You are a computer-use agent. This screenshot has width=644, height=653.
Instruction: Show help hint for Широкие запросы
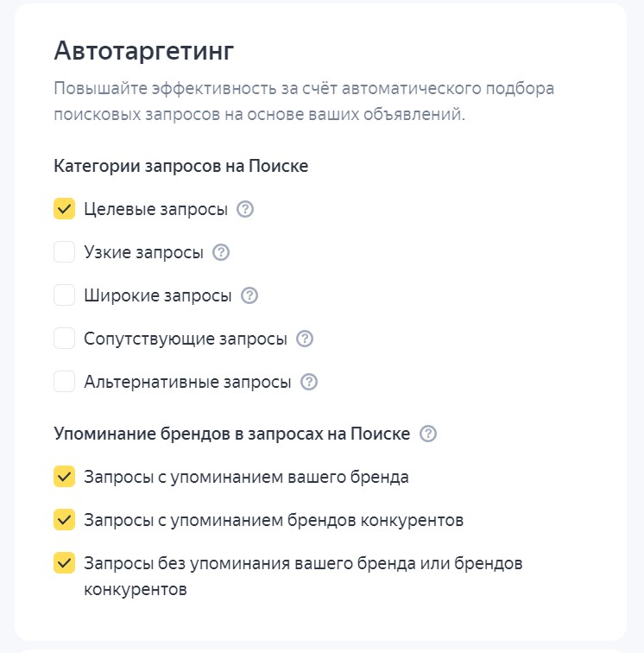pyautogui.click(x=249, y=295)
